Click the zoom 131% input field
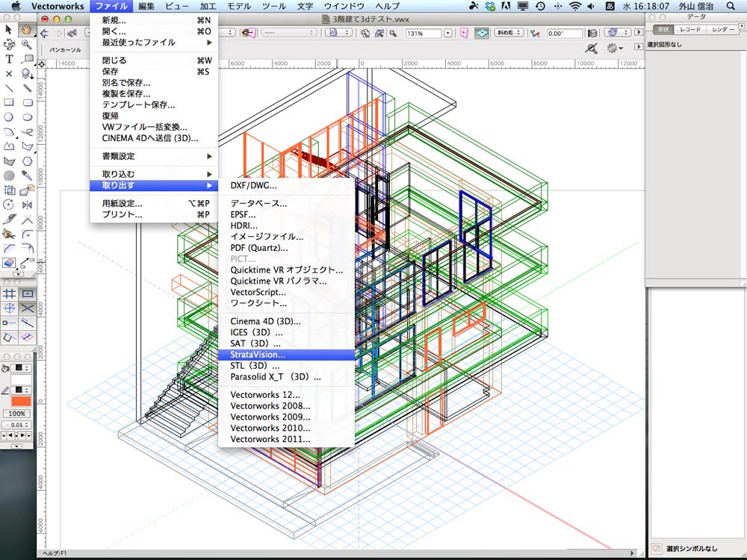This screenshot has width=747, height=560. [x=423, y=34]
